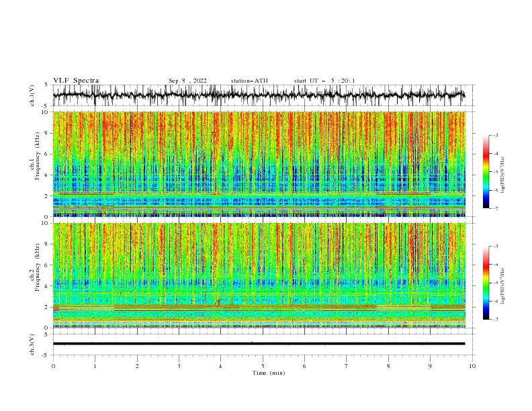532x411 pixels.
Task: Click the time axis tick label "4"
Action: click(220, 366)
